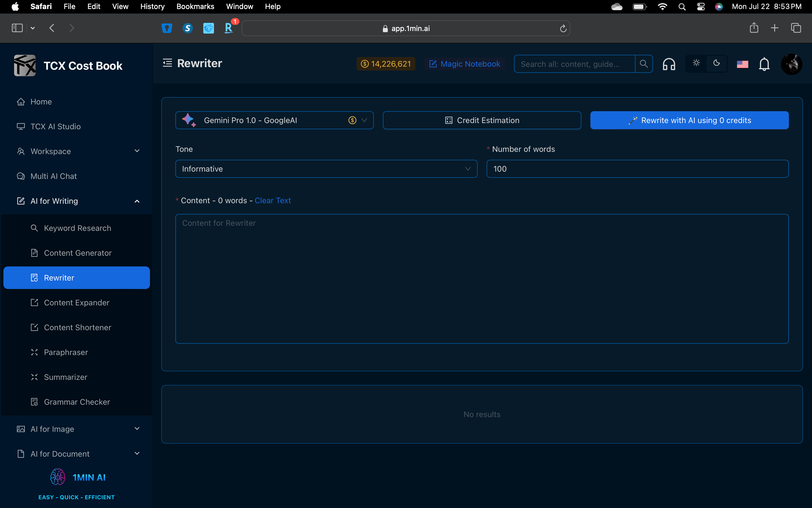Open Safari tab group dropdown arrow

click(x=32, y=28)
